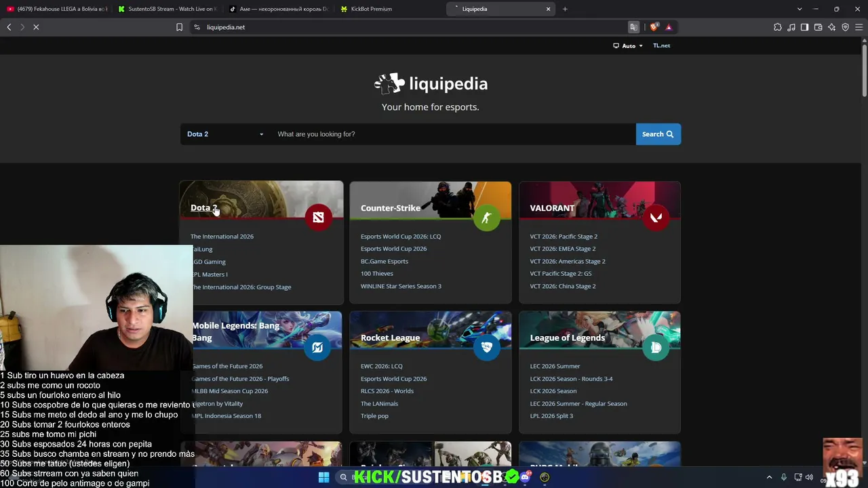Open the Brave VPN shield icon
Image resolution: width=868 pixels, height=488 pixels.
(845, 27)
